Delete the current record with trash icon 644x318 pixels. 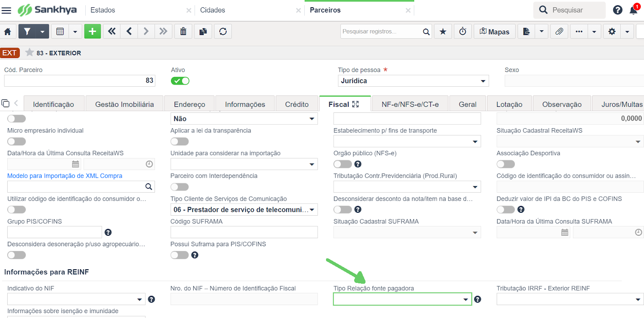click(x=183, y=31)
